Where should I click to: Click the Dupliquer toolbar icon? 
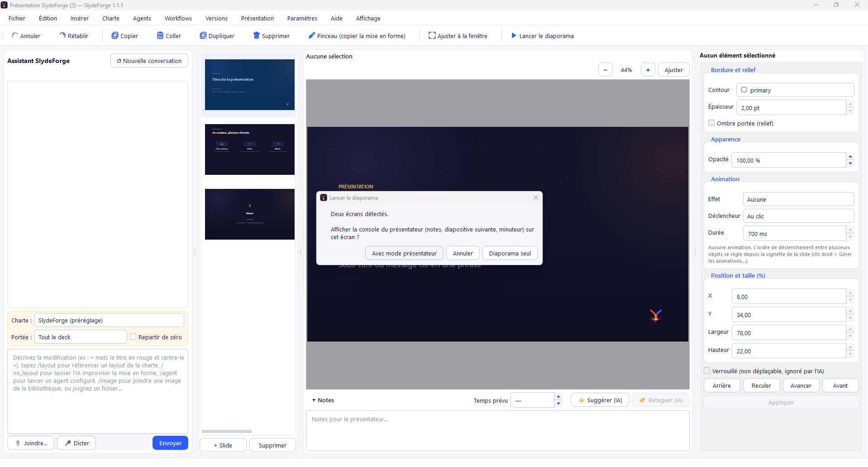(x=203, y=35)
